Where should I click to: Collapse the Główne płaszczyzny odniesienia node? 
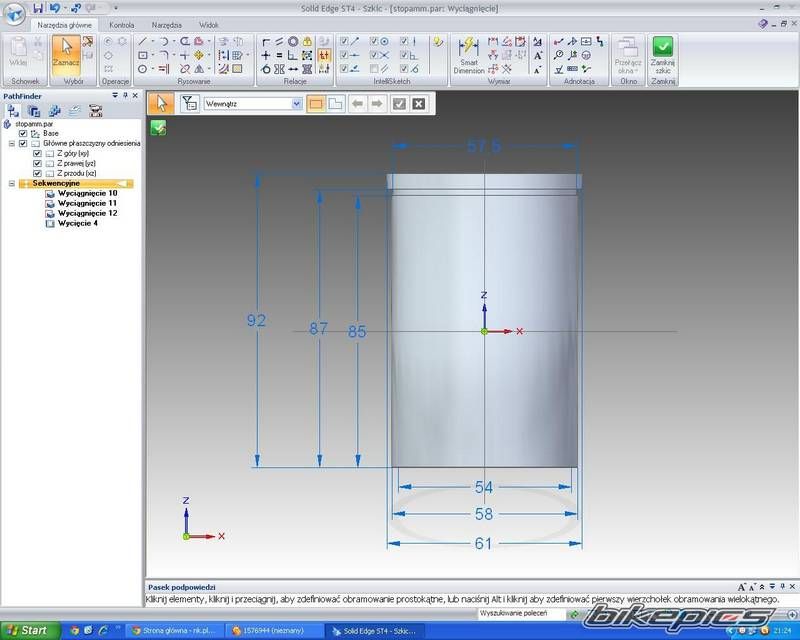pos(12,144)
